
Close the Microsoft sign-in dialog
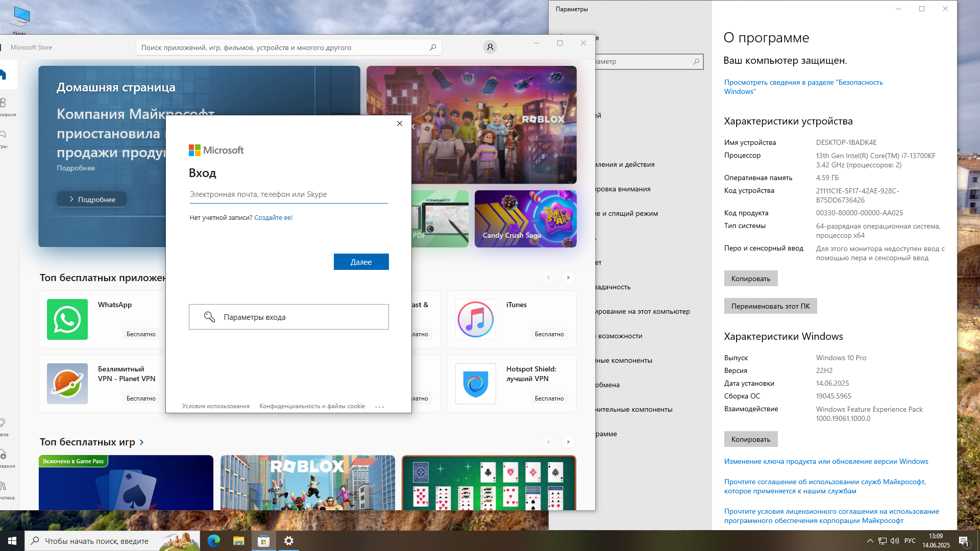click(x=400, y=123)
